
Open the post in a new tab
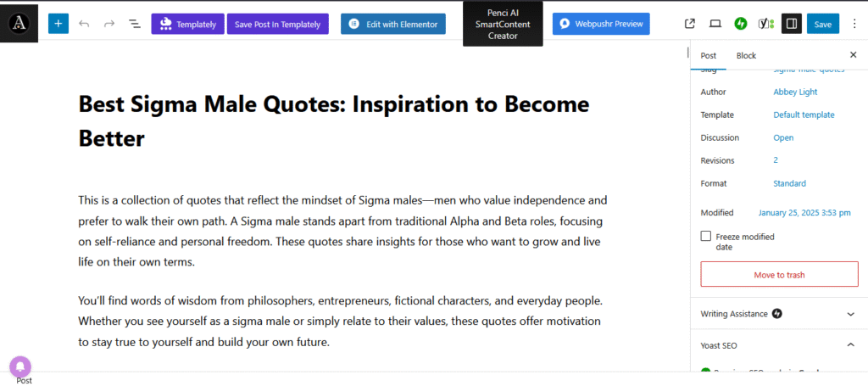[x=690, y=24]
